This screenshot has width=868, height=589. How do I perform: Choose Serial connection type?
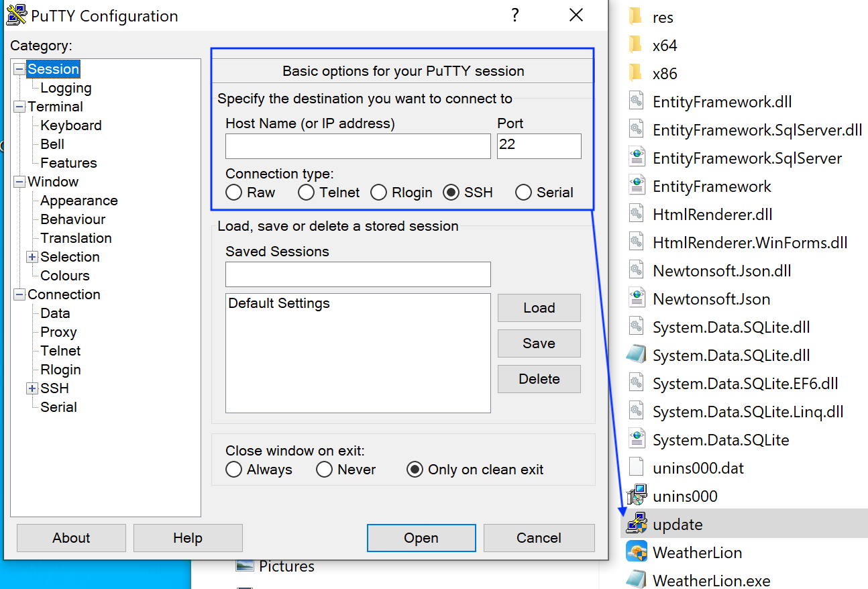pos(523,193)
